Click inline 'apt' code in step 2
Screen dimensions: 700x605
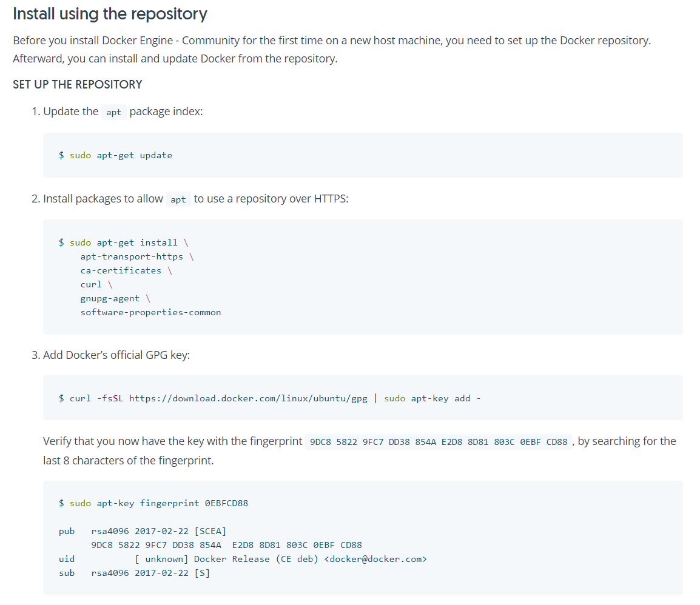pyautogui.click(x=178, y=199)
